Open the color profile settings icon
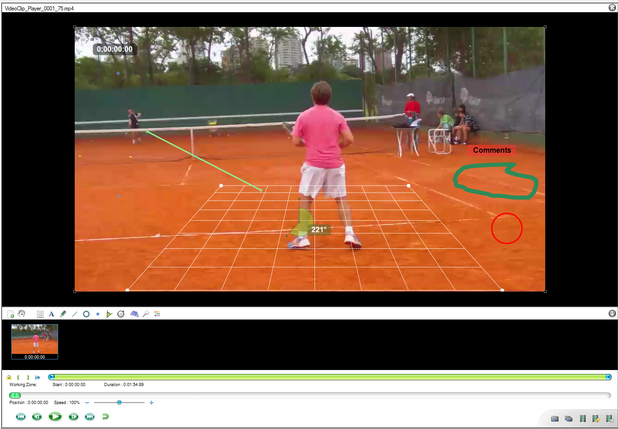 (x=157, y=314)
